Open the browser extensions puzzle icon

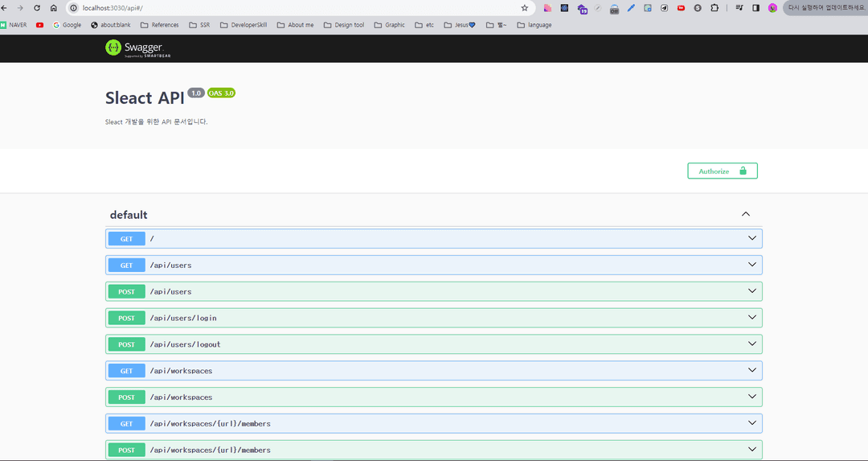pyautogui.click(x=714, y=8)
